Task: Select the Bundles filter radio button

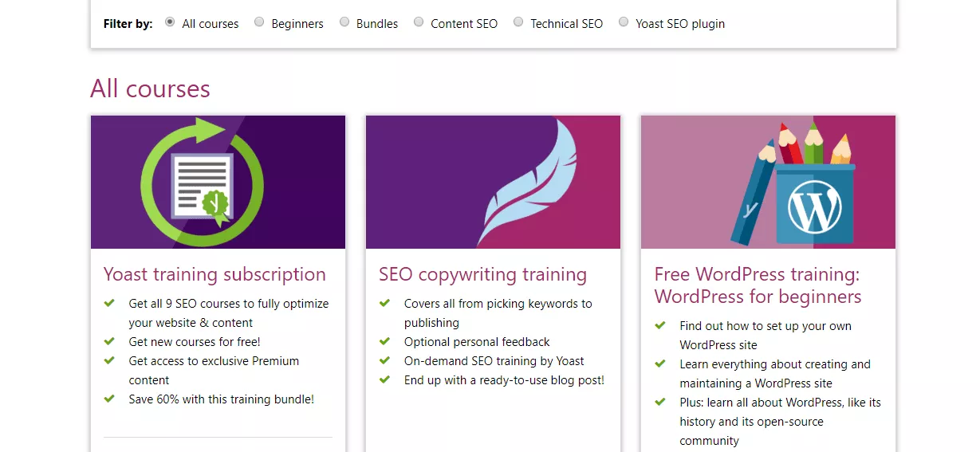Action: click(x=344, y=22)
